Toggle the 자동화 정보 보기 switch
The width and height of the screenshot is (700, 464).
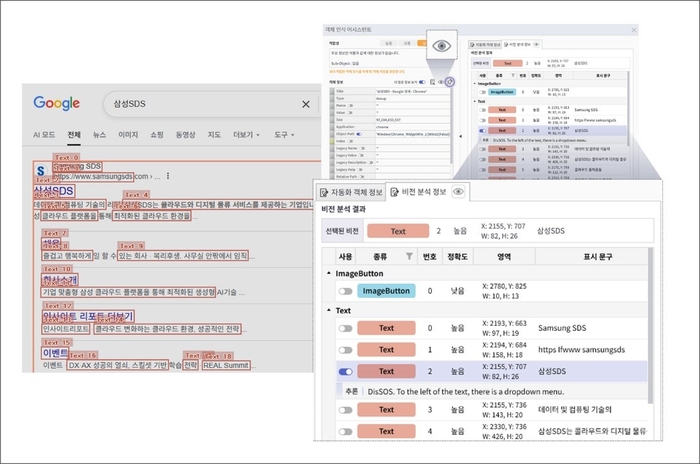[422, 82]
